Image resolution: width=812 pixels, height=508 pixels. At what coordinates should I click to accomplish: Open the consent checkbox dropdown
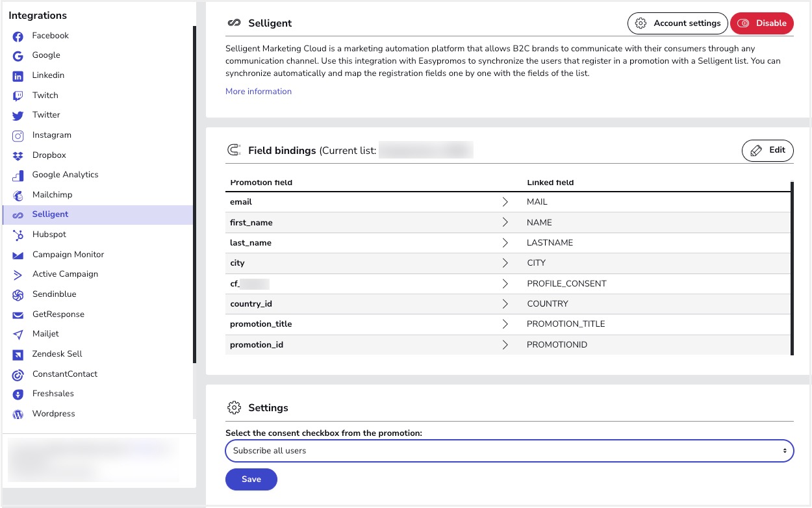tap(509, 451)
